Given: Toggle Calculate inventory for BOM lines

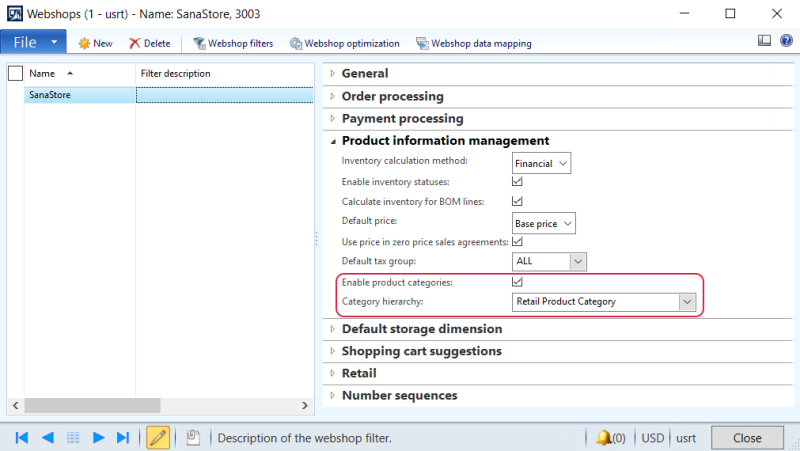Looking at the screenshot, I should tap(518, 202).
